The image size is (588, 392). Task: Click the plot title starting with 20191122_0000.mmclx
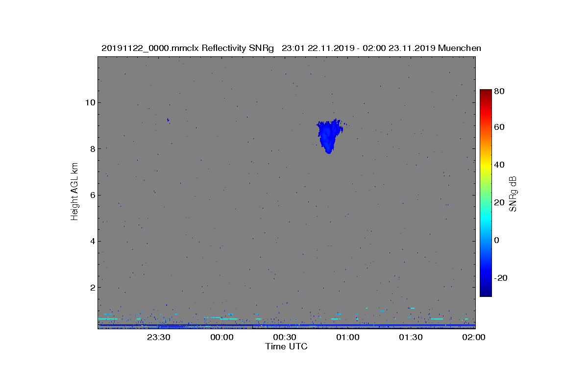coord(291,48)
